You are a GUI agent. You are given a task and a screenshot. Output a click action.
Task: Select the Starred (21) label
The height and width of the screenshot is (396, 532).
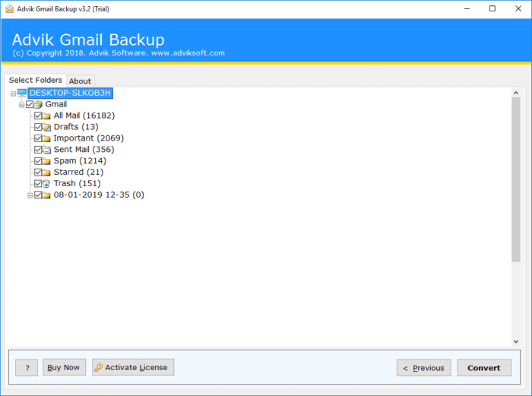coord(78,173)
